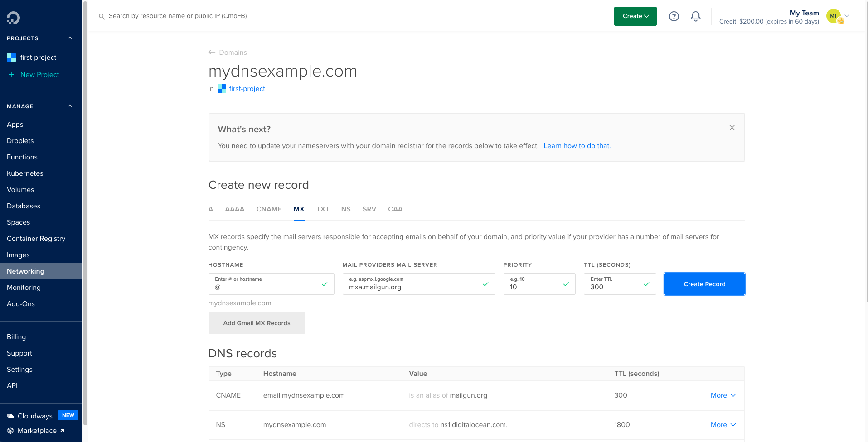Dismiss the What's next banner
The height and width of the screenshot is (442, 868).
pyautogui.click(x=732, y=128)
